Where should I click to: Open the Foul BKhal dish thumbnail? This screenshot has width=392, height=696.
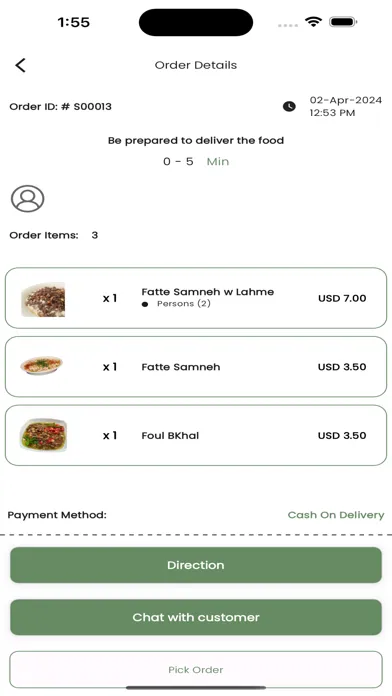43,435
